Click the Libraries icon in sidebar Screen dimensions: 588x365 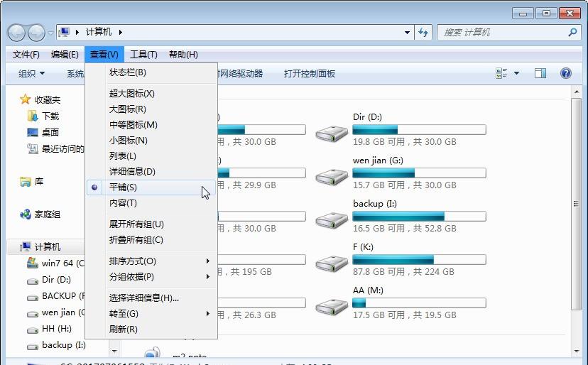point(25,182)
